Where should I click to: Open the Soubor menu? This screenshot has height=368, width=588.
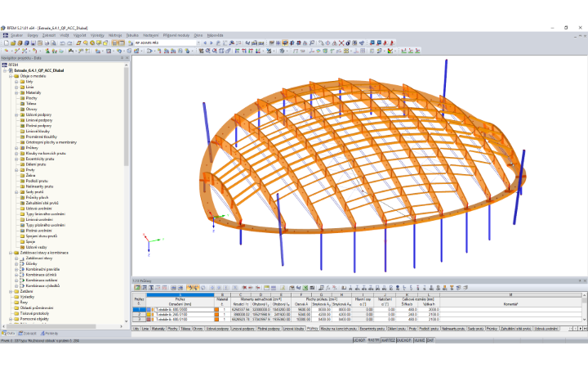pyautogui.click(x=16, y=35)
